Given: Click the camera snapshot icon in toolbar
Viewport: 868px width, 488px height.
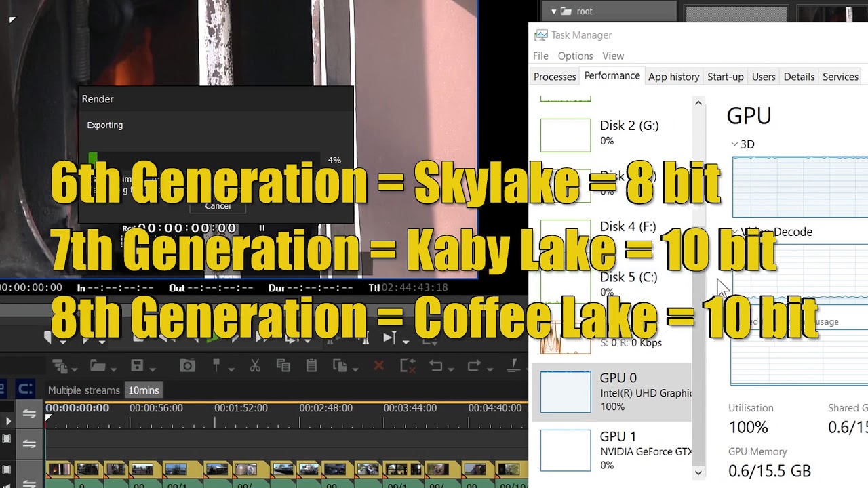Looking at the screenshot, I should [187, 366].
